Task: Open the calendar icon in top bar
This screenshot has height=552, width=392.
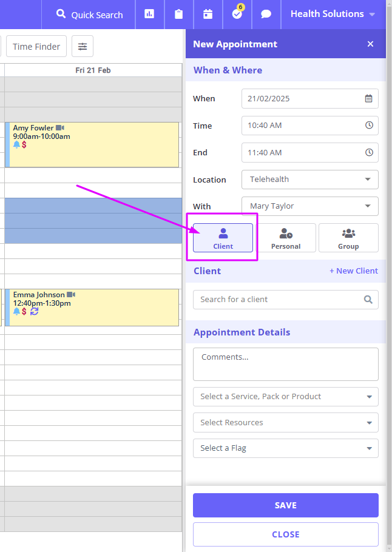Action: [x=208, y=14]
